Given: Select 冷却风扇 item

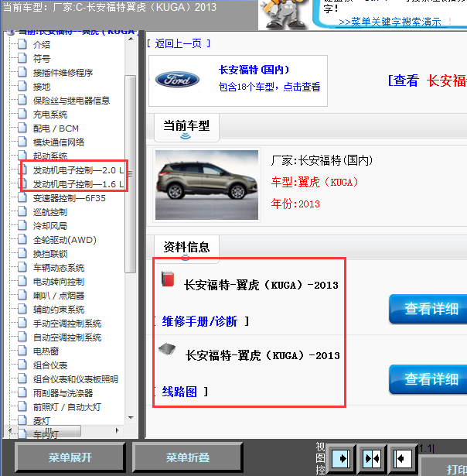Looking at the screenshot, I should (50, 226).
